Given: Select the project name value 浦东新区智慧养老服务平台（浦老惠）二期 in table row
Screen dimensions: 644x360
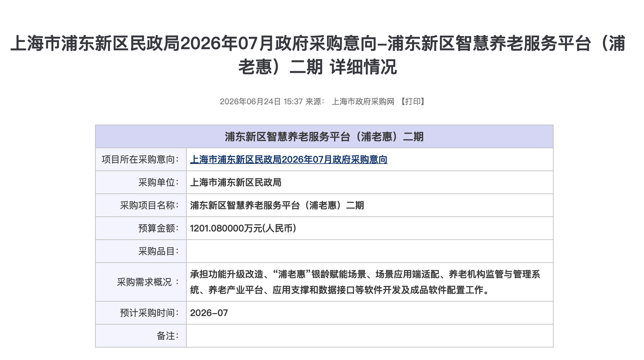Looking at the screenshot, I should (x=277, y=205).
